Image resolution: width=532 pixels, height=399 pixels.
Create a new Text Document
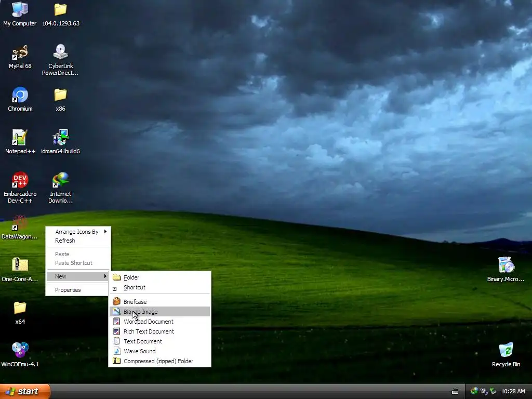click(160, 341)
